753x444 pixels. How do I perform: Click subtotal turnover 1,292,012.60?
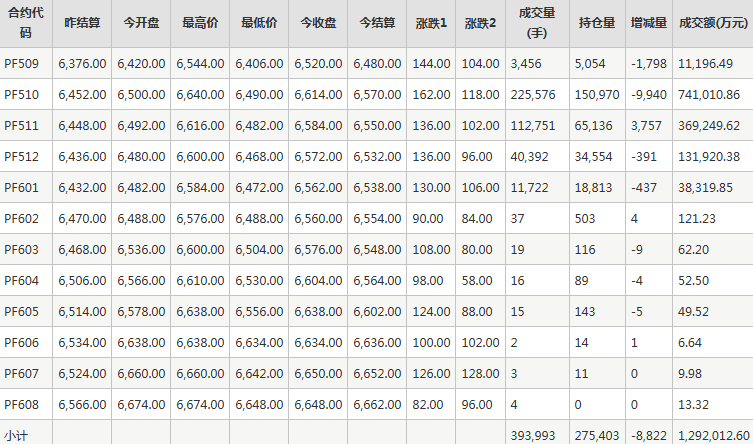[x=714, y=436]
